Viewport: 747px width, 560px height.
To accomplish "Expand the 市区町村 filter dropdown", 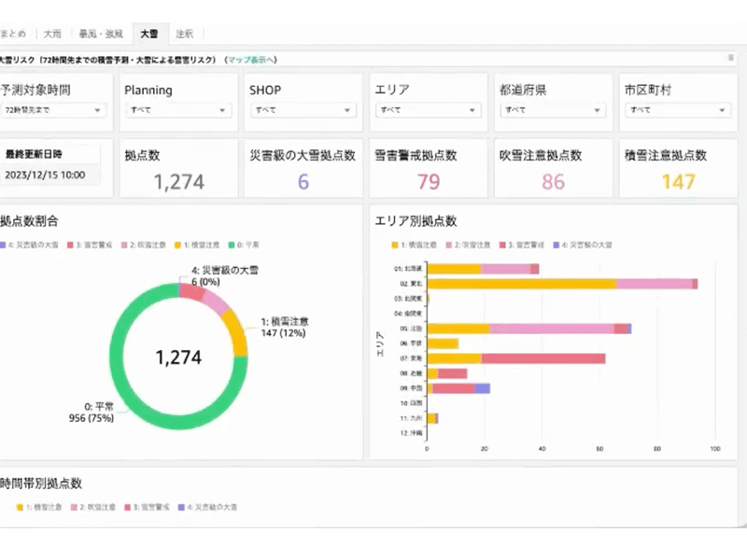I will coord(676,110).
